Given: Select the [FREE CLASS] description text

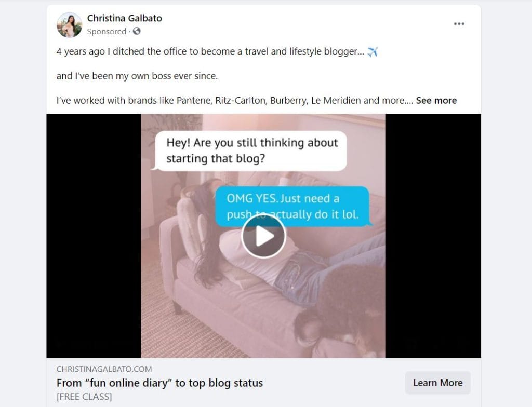Looking at the screenshot, I should tap(84, 397).
